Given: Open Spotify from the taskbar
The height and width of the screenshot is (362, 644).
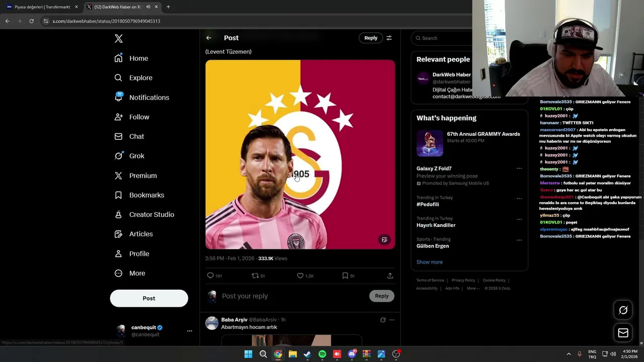Looking at the screenshot, I should (x=323, y=354).
